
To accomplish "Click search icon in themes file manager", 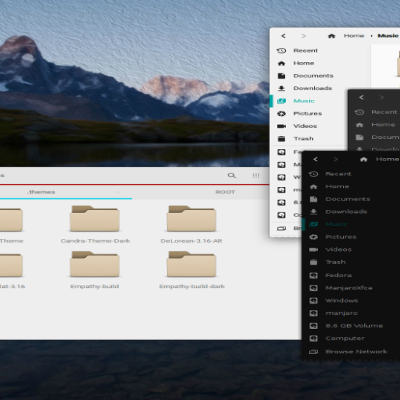I will (232, 175).
